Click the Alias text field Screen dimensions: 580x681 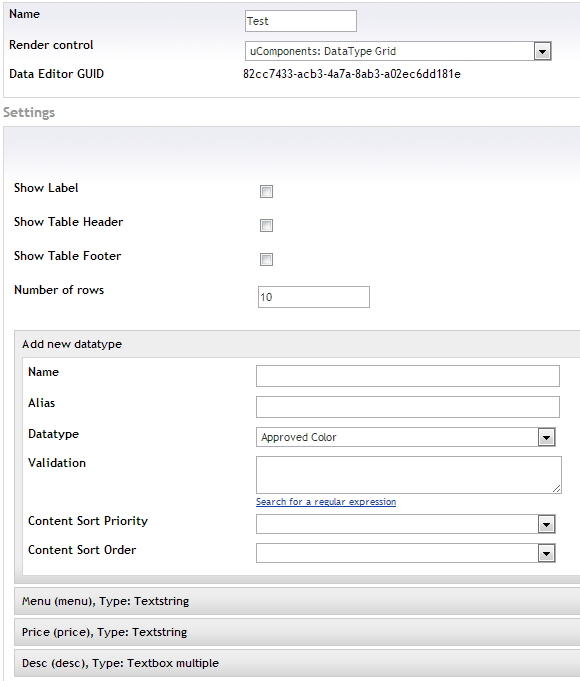click(408, 407)
